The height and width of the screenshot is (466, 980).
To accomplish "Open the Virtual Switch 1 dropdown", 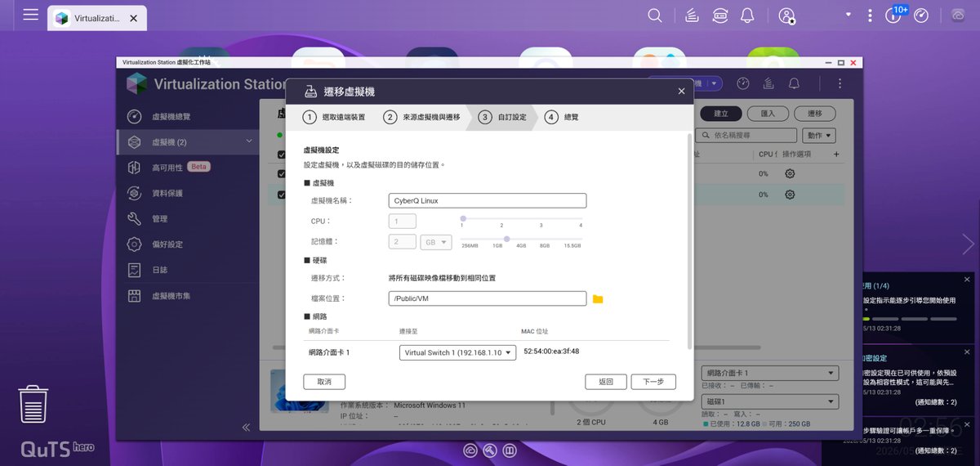I will [457, 352].
